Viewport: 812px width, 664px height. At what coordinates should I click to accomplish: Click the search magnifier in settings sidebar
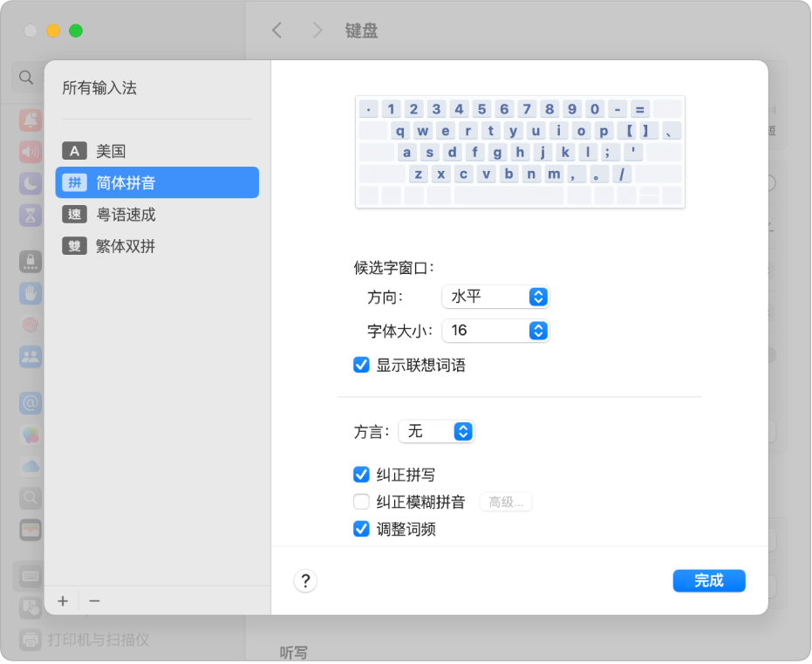coord(26,78)
